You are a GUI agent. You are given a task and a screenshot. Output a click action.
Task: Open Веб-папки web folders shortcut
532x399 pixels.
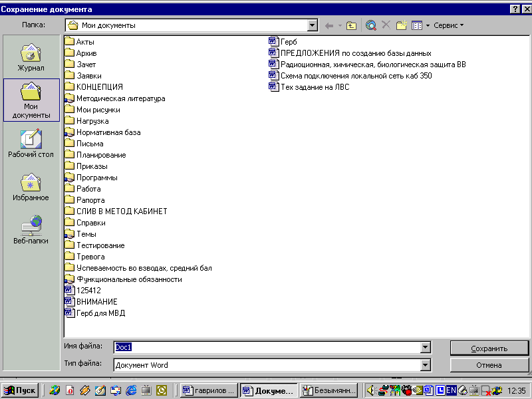point(31,229)
